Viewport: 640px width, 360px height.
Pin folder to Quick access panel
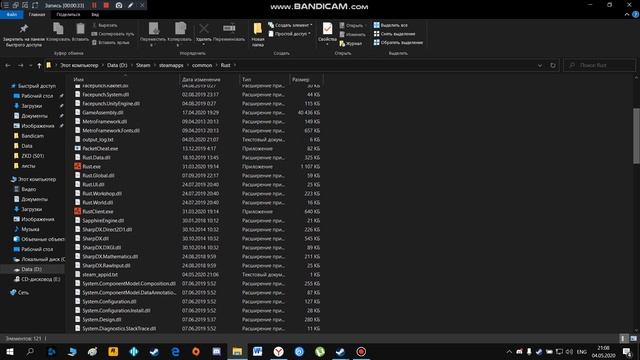tap(24, 35)
